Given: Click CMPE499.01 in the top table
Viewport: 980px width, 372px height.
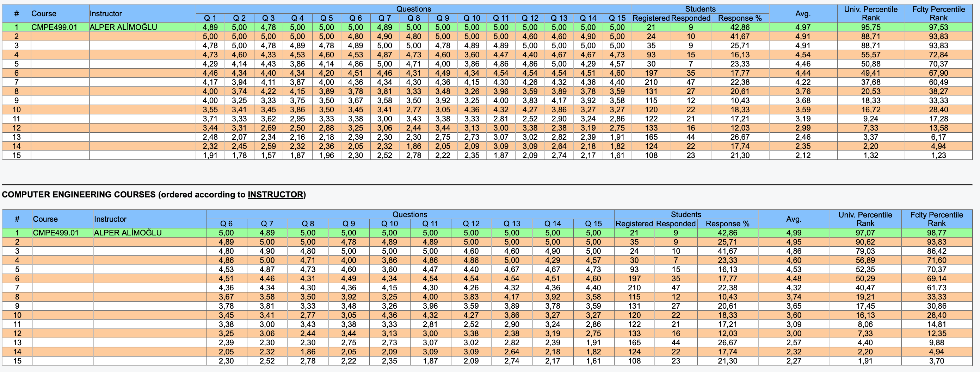Looking at the screenshot, I should click(x=54, y=27).
